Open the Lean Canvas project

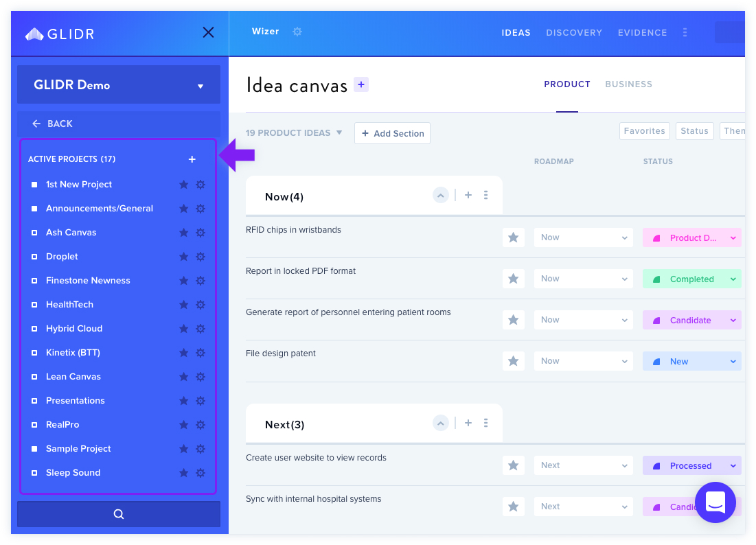pyautogui.click(x=73, y=377)
